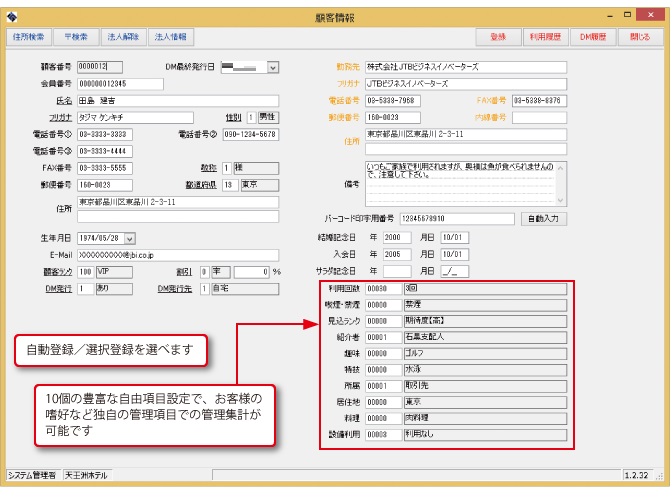Click the customer 郵便番号 field
672x500 pixels.
105,185
